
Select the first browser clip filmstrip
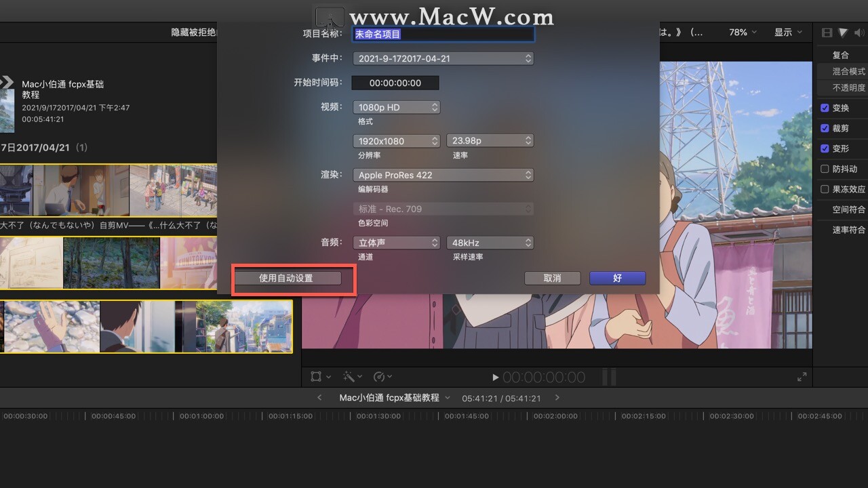108,190
